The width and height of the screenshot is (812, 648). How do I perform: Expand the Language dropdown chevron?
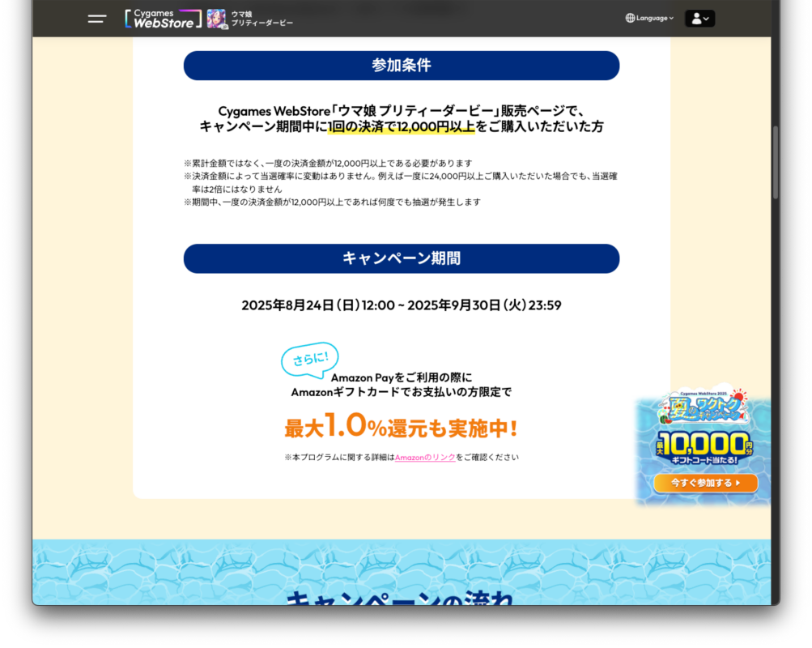(671, 19)
